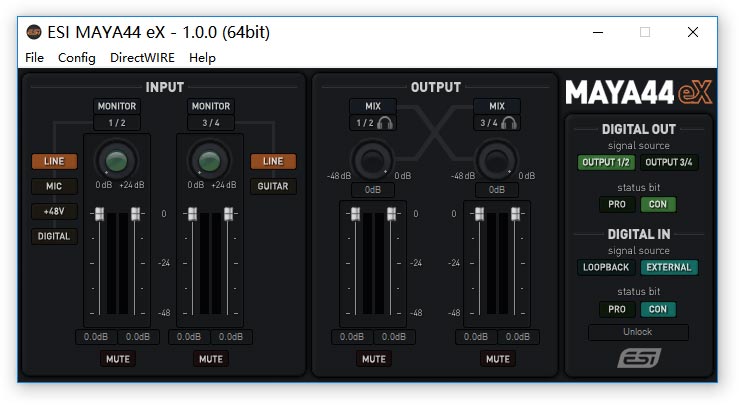This screenshot has height=405, width=739.
Task: Open the File menu
Action: 34,58
